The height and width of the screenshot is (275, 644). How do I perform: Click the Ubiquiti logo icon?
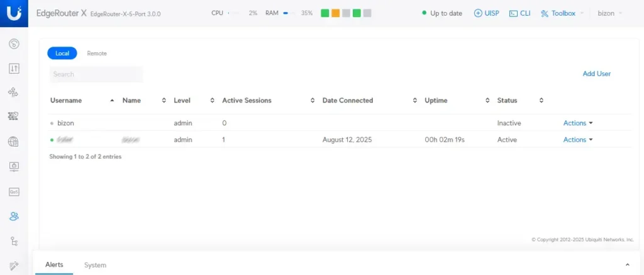(14, 14)
